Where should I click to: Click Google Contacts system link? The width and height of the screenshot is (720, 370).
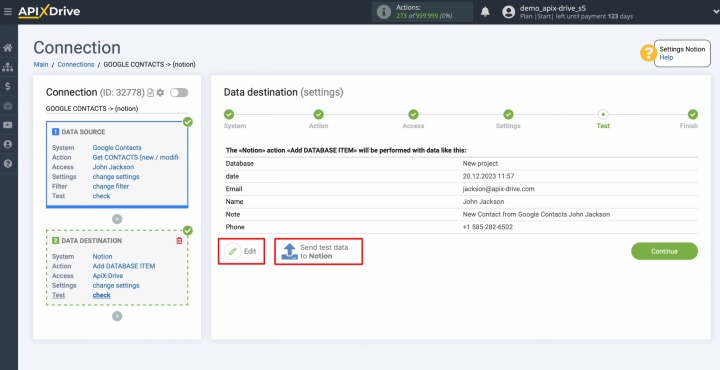click(117, 148)
